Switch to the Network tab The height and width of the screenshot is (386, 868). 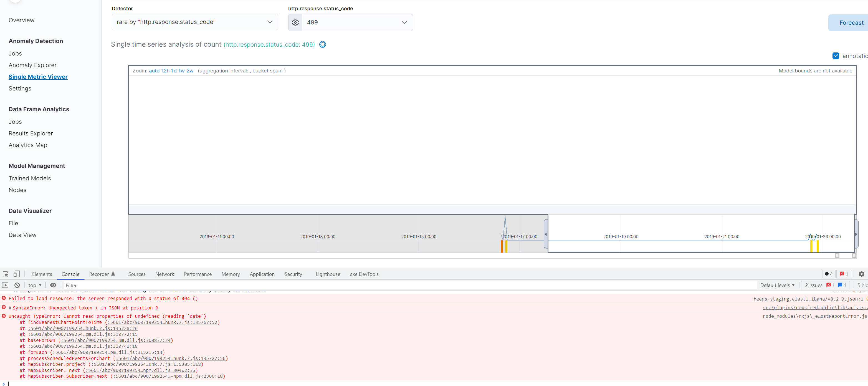165,274
